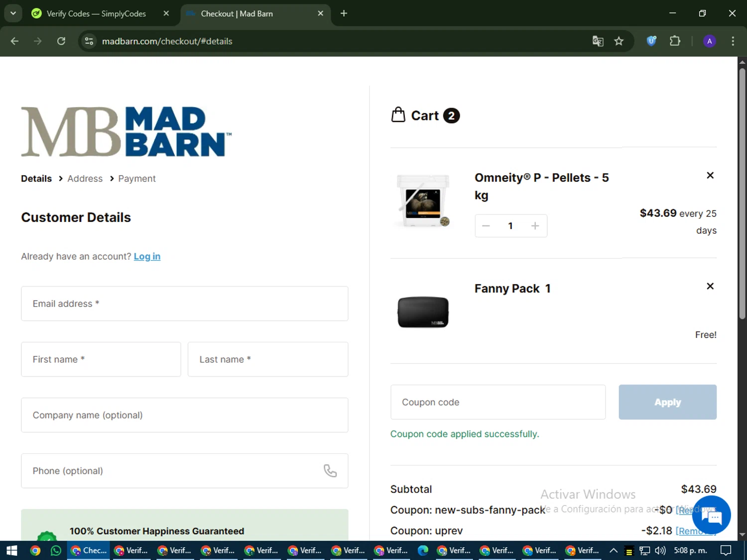747x560 pixels.
Task: Reload the checkout page
Action: pos(61,41)
